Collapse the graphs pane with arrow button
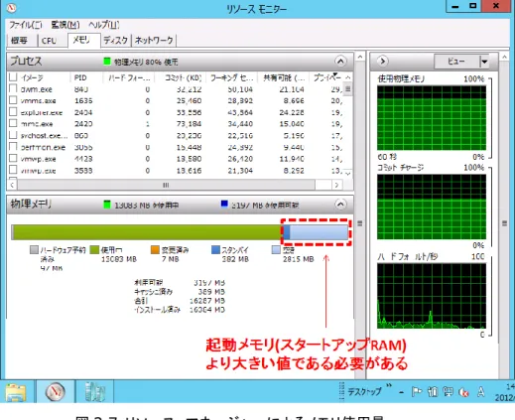Screen dimensions: 515x420 tap(382, 62)
